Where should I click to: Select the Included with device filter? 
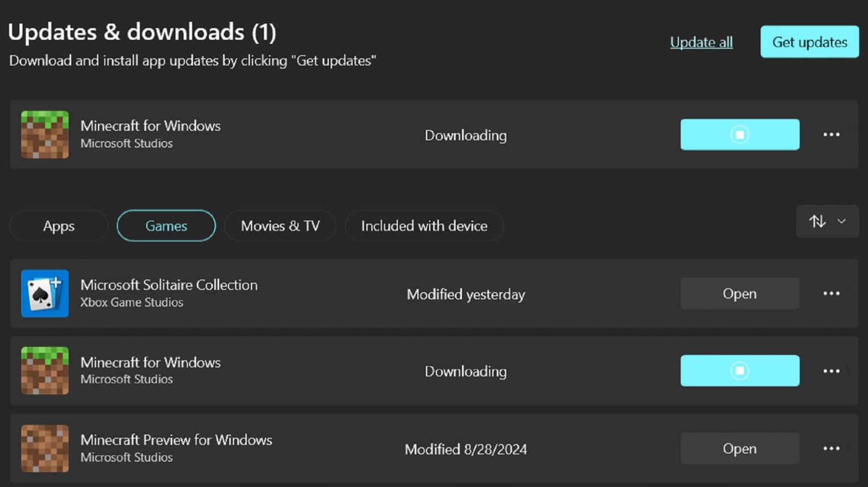[424, 226]
